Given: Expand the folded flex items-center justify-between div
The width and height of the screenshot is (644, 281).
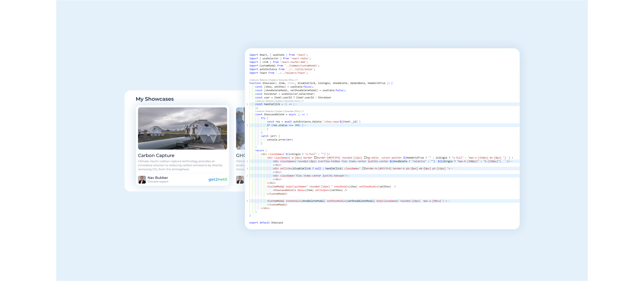Looking at the screenshot, I should (247, 176).
